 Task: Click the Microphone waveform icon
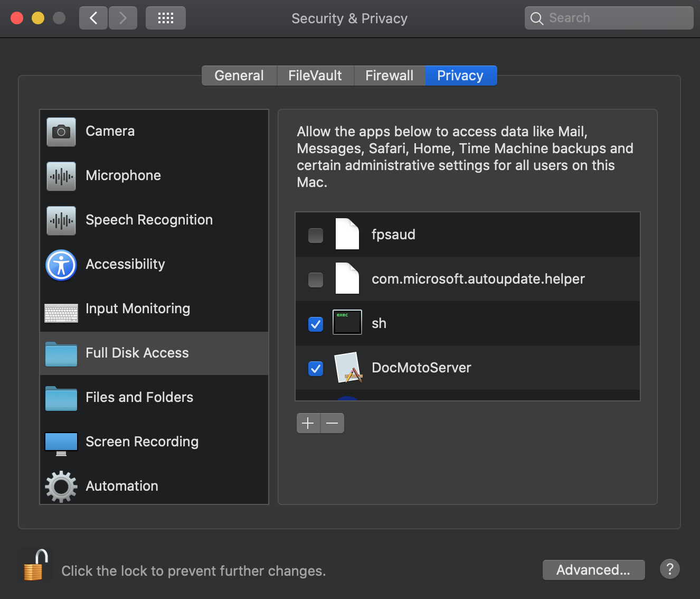pos(61,176)
